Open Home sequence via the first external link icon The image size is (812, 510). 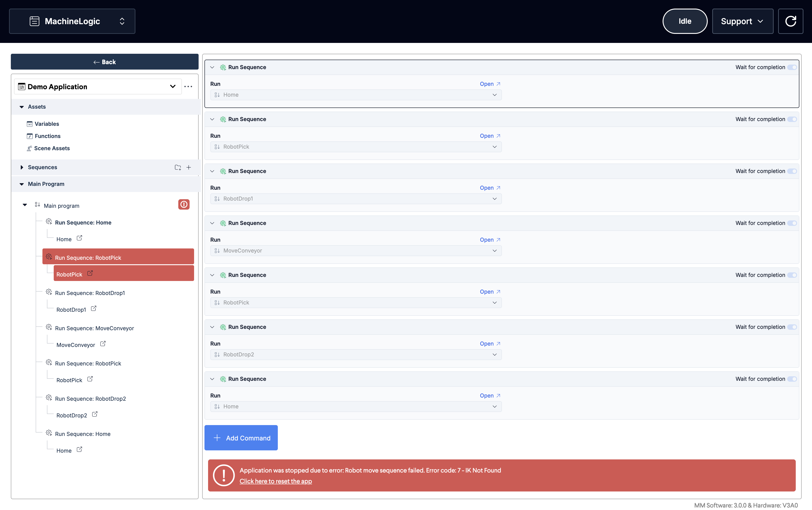tap(79, 238)
